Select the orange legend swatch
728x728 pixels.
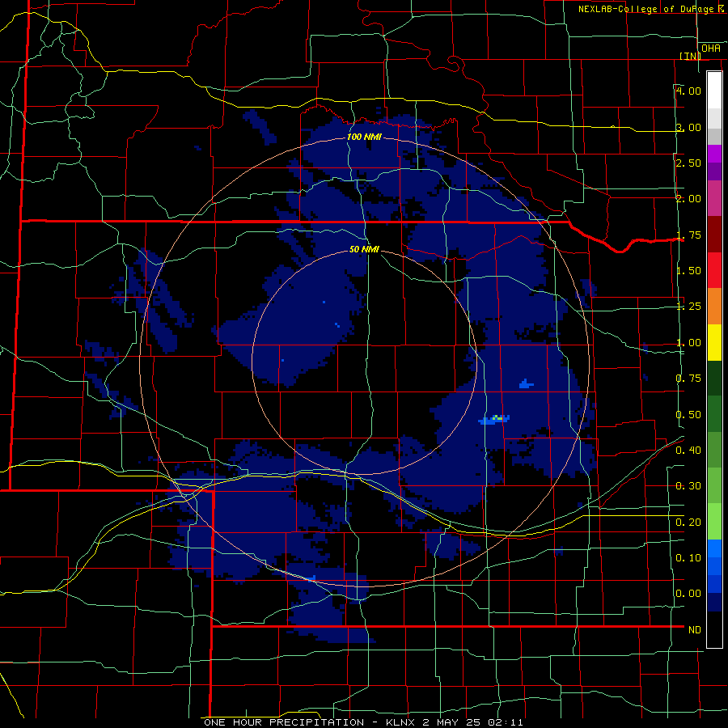pos(714,306)
